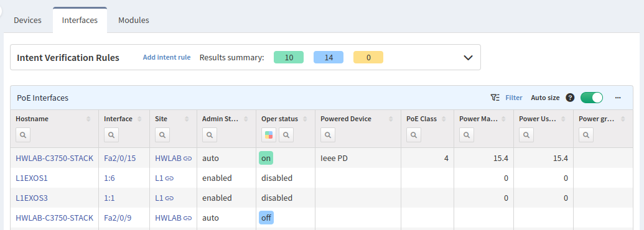
Task: Click the PoE Class search icon
Action: pyautogui.click(x=414, y=134)
